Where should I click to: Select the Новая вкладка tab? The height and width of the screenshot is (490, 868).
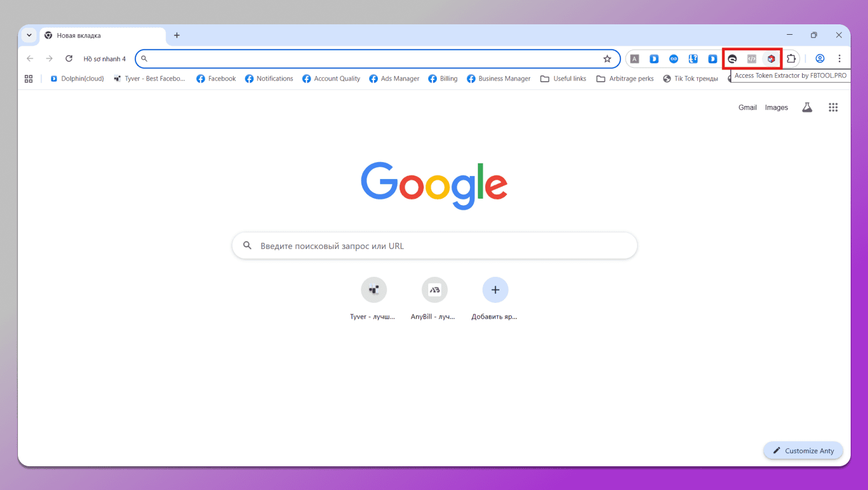click(102, 35)
